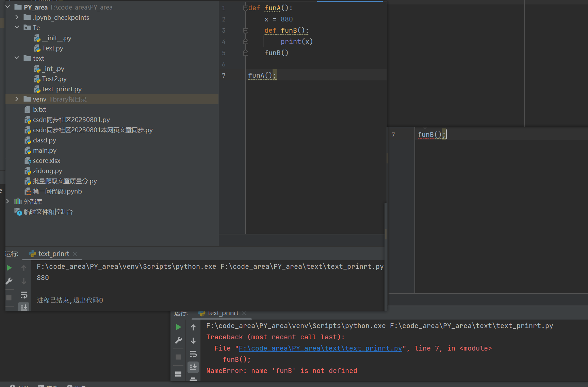
Task: Click the down-arrow in the panel showing 880
Action: click(24, 281)
